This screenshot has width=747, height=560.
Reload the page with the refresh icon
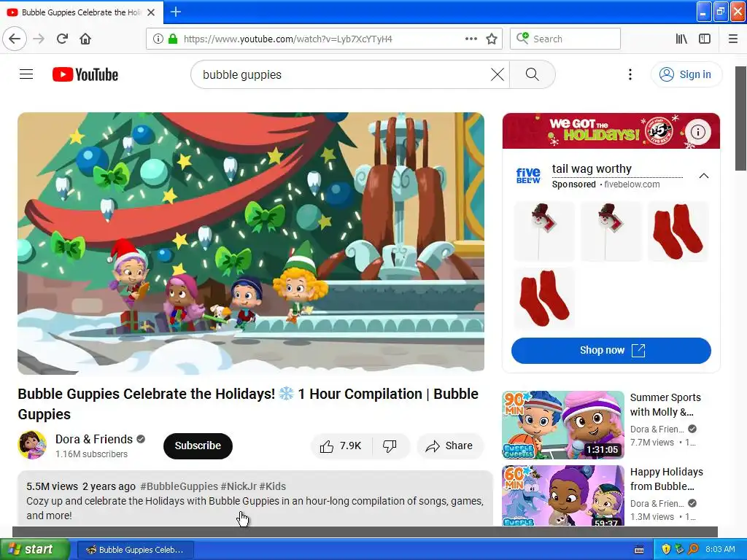click(62, 39)
